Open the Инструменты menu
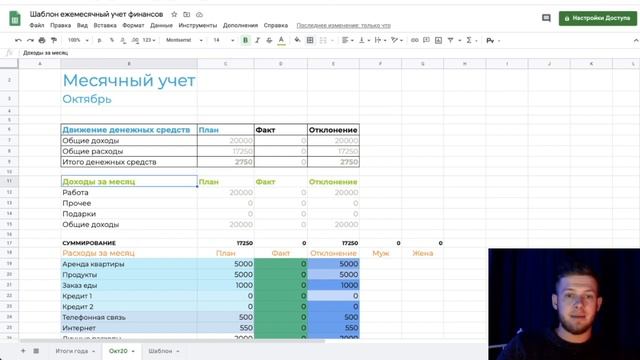 point(198,25)
